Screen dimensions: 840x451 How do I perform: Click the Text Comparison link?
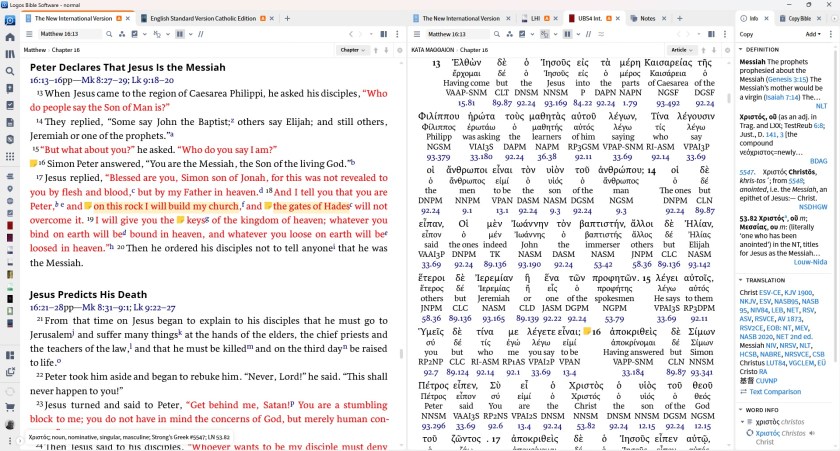776,392
